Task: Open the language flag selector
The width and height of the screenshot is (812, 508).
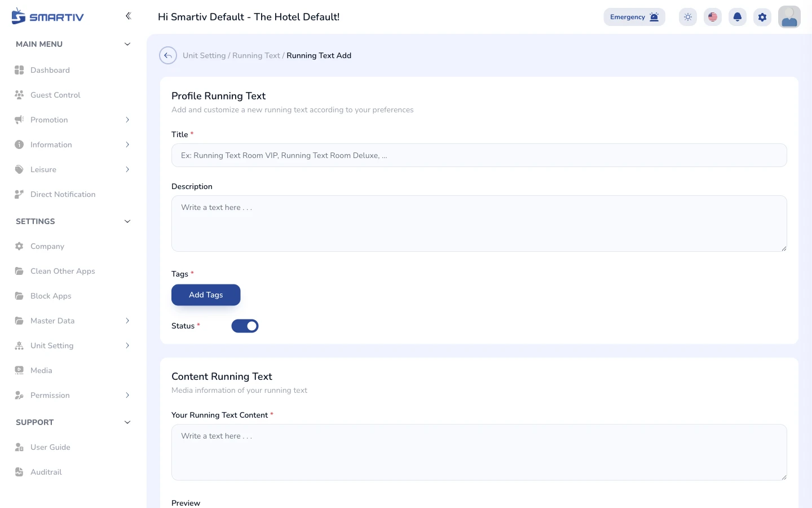Action: (713, 17)
